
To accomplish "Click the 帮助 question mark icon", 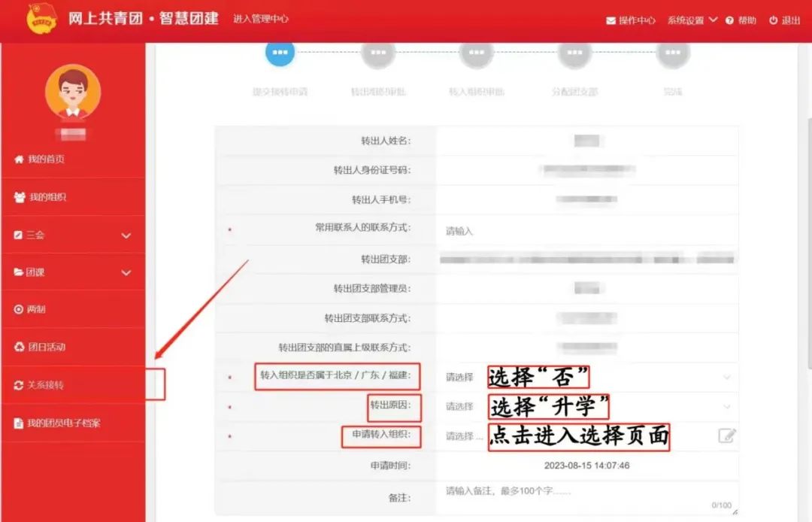I will pos(729,21).
